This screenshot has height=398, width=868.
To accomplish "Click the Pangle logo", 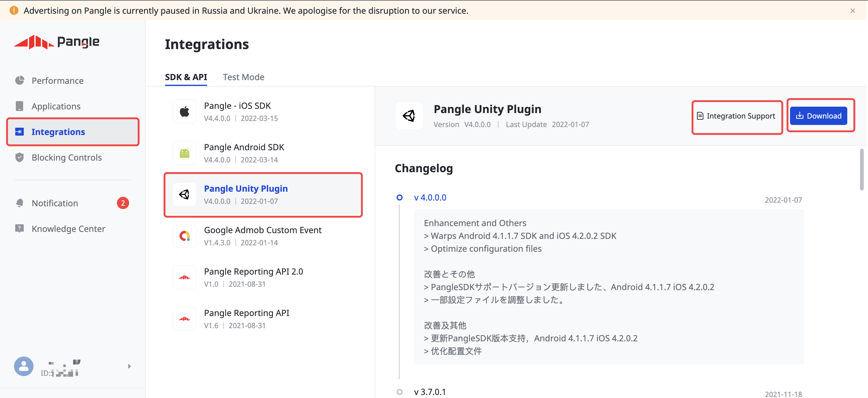I will [57, 42].
